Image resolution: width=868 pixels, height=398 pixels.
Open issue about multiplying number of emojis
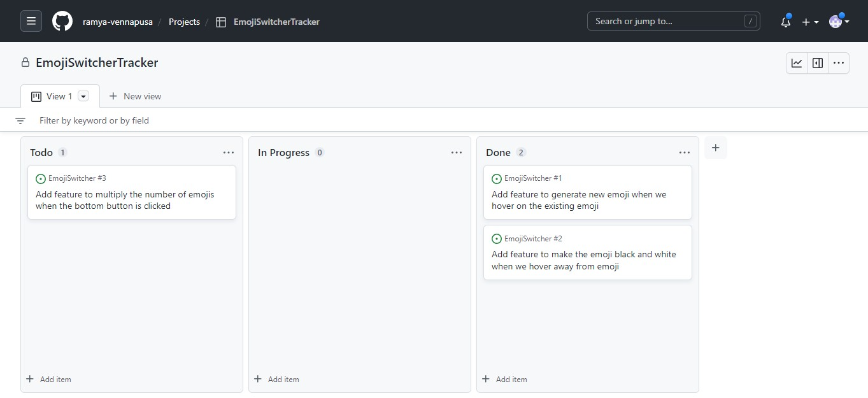[125, 200]
